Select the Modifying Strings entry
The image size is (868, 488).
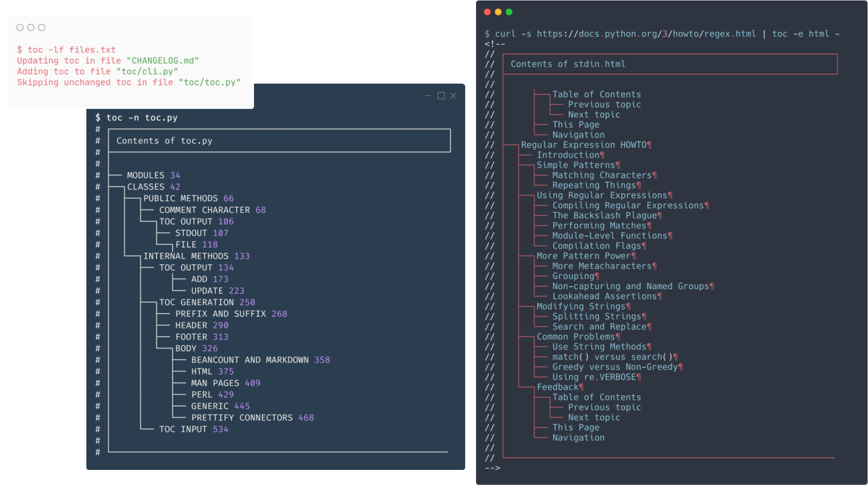[584, 306]
